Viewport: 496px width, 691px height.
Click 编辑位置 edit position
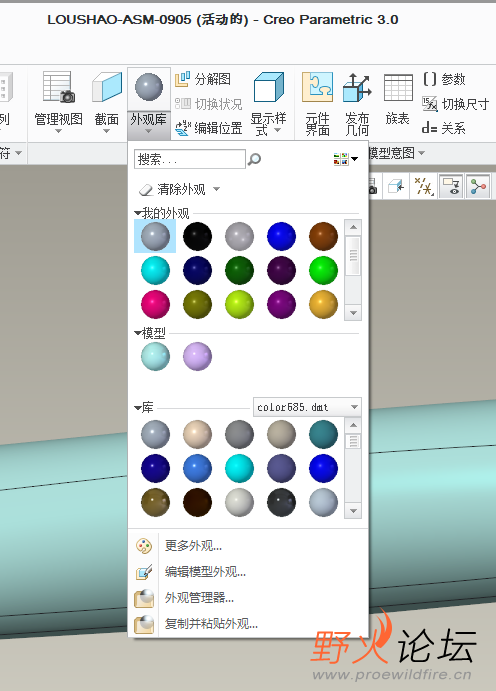(209, 128)
